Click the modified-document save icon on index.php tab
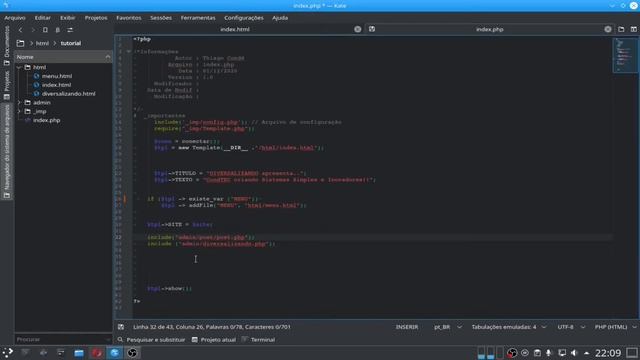Screen dimensions: 640x360 tap(372, 29)
